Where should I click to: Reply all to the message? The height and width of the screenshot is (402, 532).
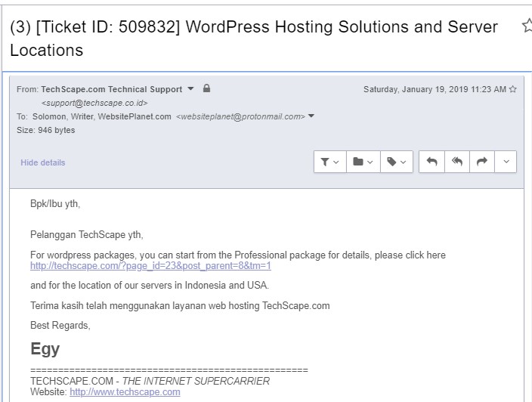click(457, 162)
